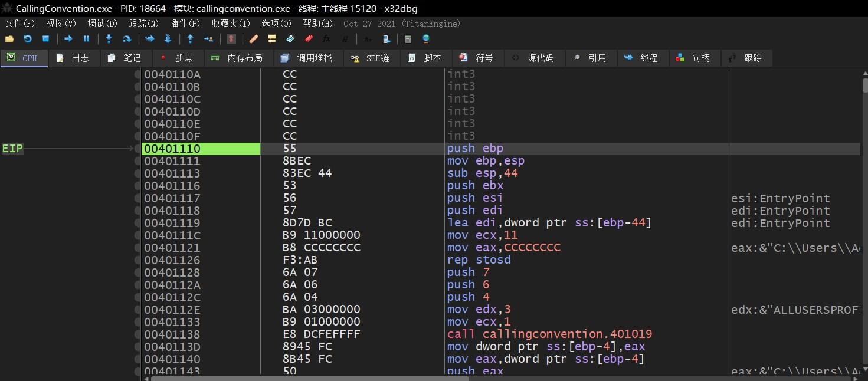Viewport: 868px width, 381px height.
Task: Click the open file folder icon
Action: (x=9, y=39)
